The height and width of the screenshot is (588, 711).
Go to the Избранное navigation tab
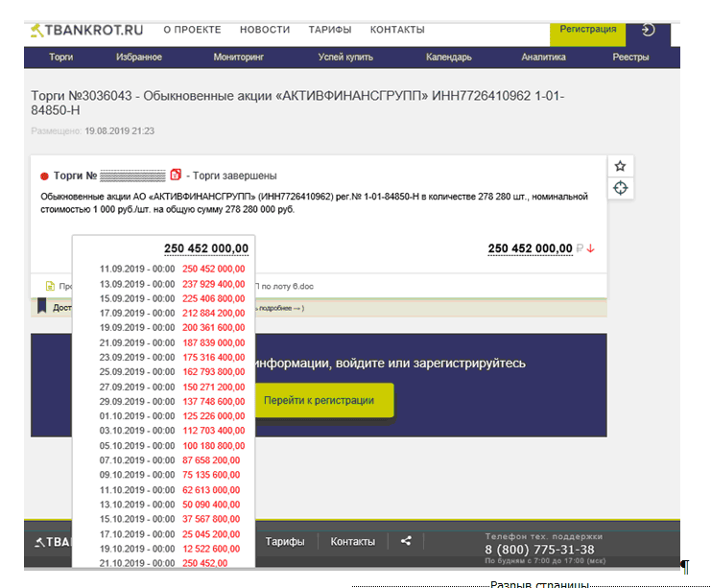click(x=139, y=58)
